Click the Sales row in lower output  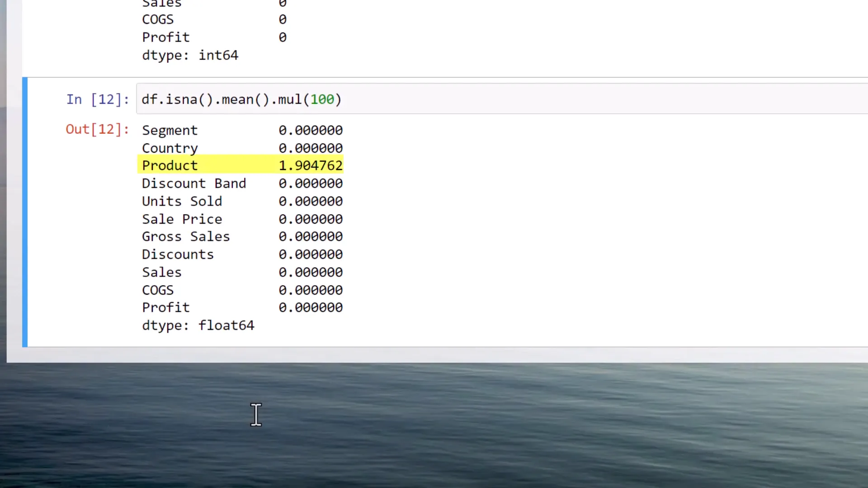(161, 272)
